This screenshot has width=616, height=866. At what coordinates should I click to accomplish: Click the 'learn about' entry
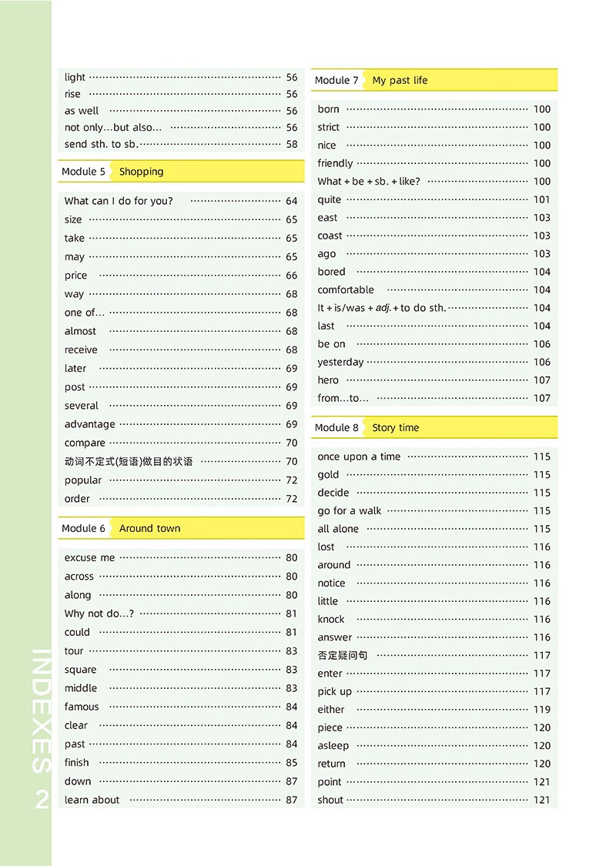click(92, 800)
